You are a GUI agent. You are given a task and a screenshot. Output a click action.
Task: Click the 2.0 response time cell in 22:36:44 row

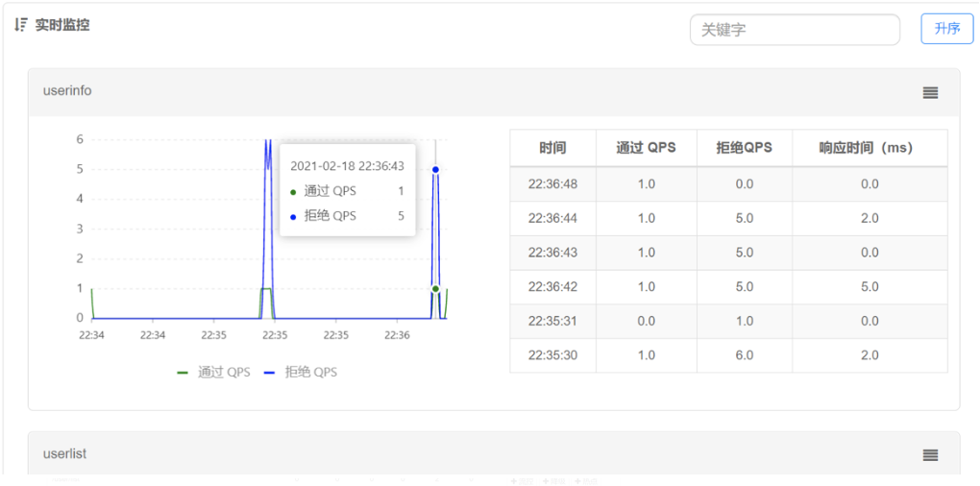tap(870, 218)
